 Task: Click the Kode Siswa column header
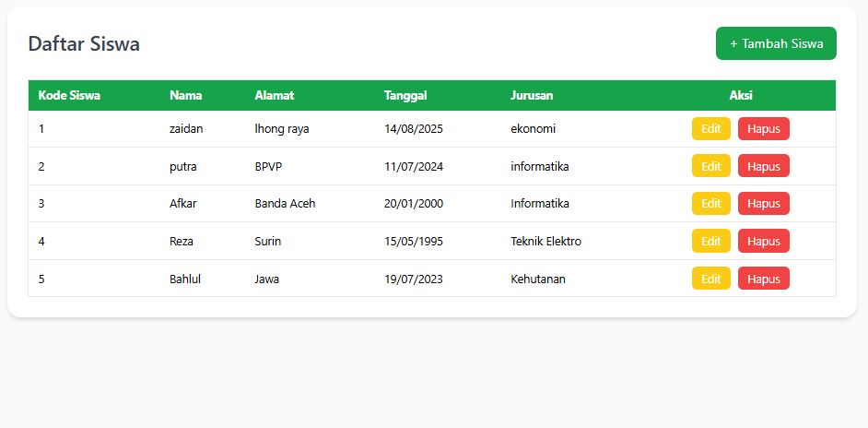click(x=69, y=95)
